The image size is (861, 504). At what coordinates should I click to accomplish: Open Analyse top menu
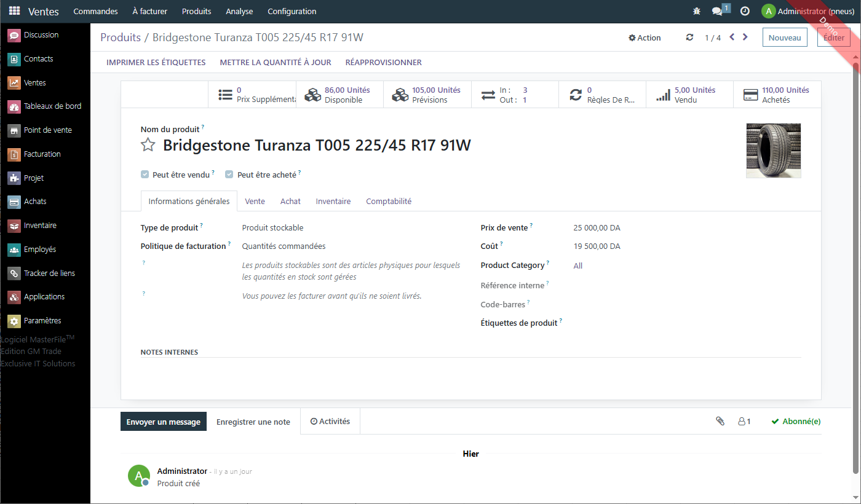[239, 11]
